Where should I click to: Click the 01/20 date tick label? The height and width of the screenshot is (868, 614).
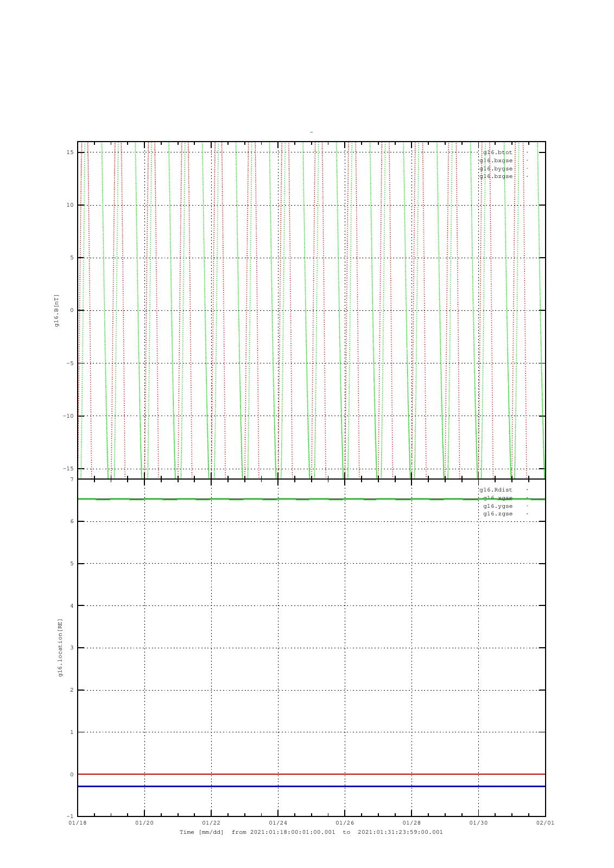pos(144,823)
